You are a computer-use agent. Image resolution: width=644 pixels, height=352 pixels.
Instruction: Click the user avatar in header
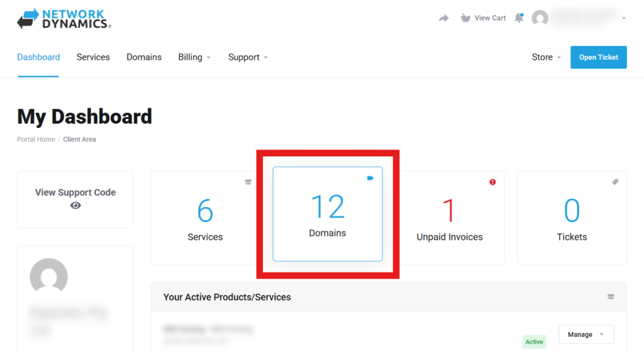(x=540, y=18)
